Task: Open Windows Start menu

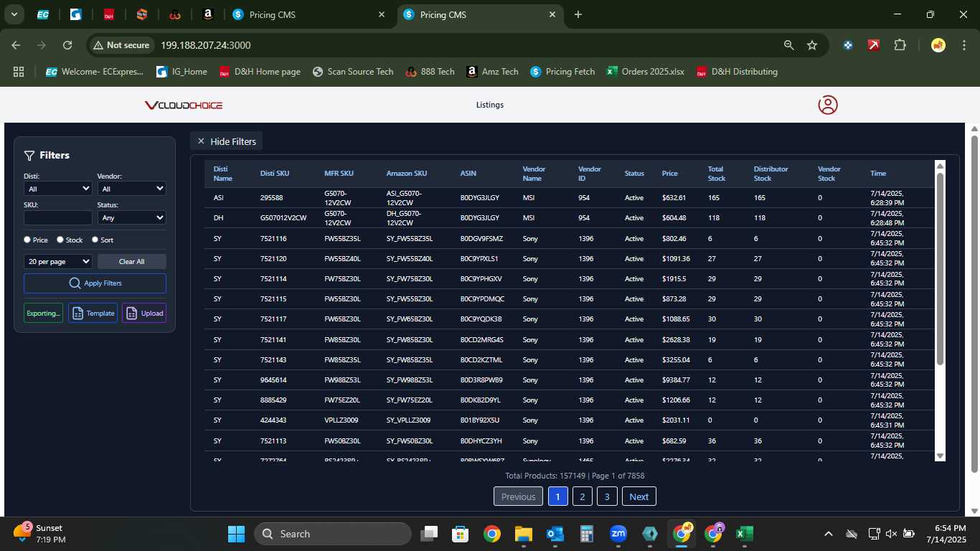Action: coord(236,534)
